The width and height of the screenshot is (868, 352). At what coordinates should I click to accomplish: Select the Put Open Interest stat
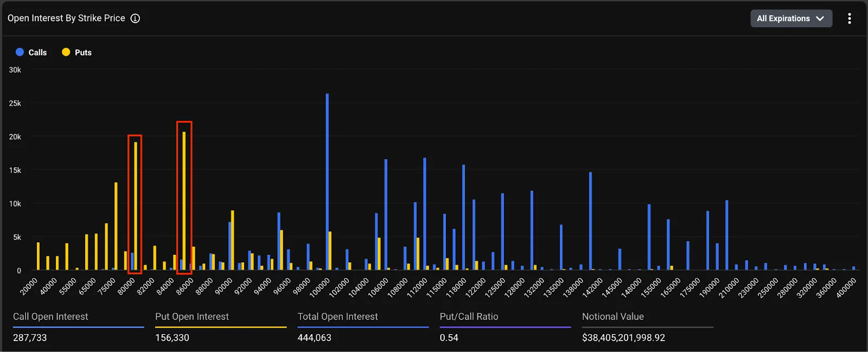point(221,327)
